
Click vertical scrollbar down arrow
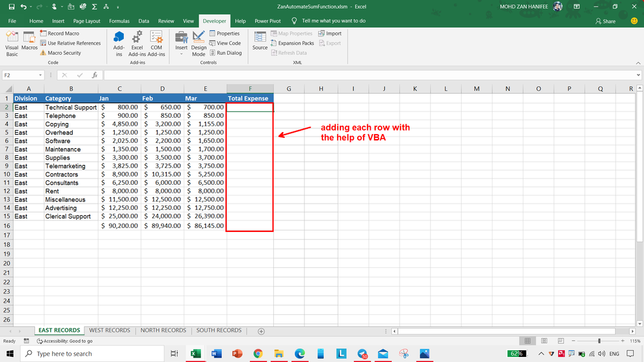[x=639, y=323]
